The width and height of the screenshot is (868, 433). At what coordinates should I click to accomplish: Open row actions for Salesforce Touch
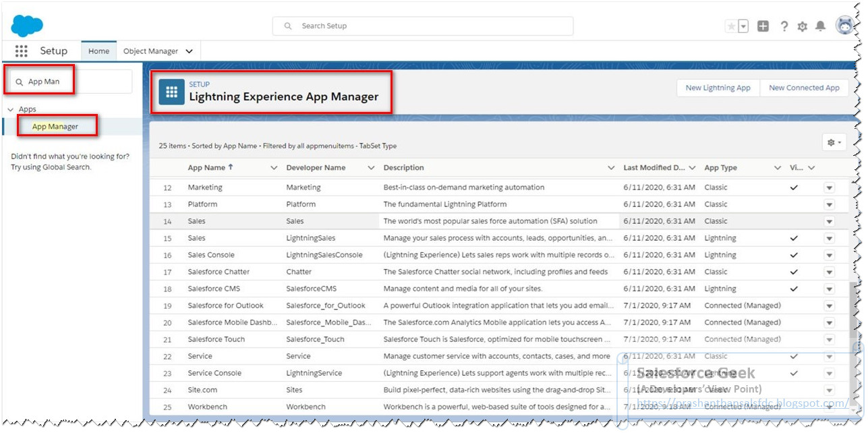[829, 339]
